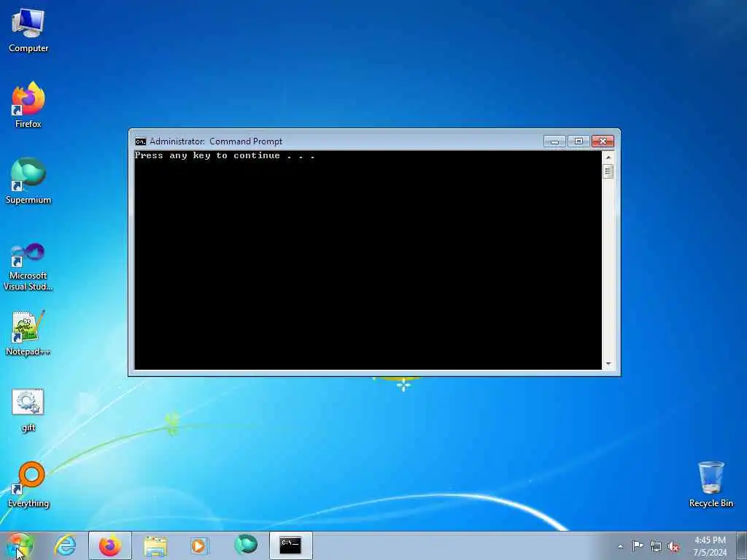Select the Everything search shortcut
Viewport: 747px width, 560px height.
coord(28,485)
